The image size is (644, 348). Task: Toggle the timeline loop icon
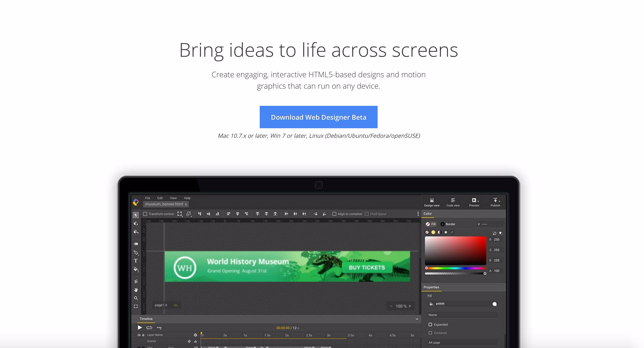coord(149,328)
